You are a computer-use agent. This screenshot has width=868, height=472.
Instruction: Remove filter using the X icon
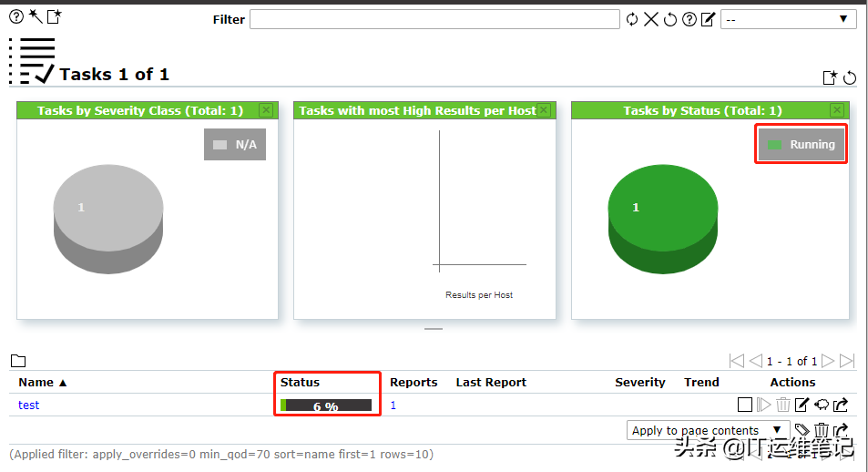(651, 19)
